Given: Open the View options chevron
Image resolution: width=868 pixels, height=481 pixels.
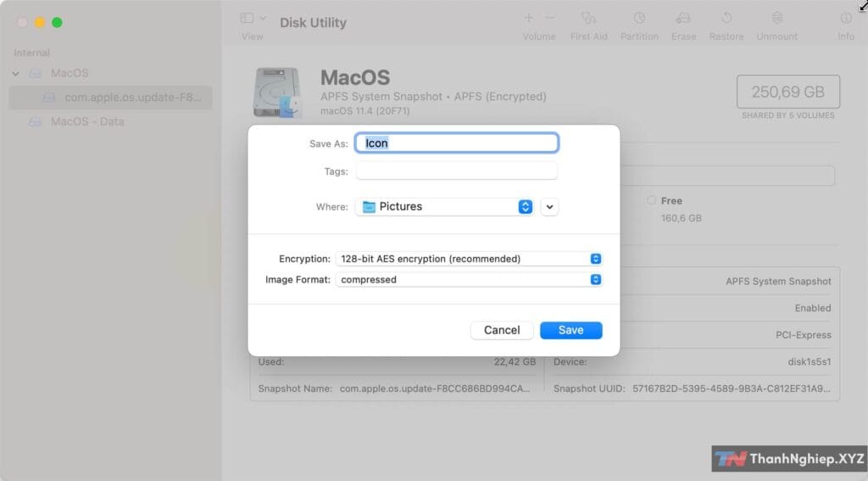Looking at the screenshot, I should (x=263, y=19).
